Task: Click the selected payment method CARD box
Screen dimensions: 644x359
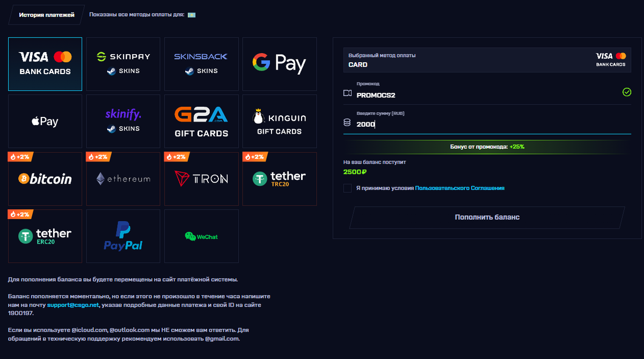Action: 487,60
